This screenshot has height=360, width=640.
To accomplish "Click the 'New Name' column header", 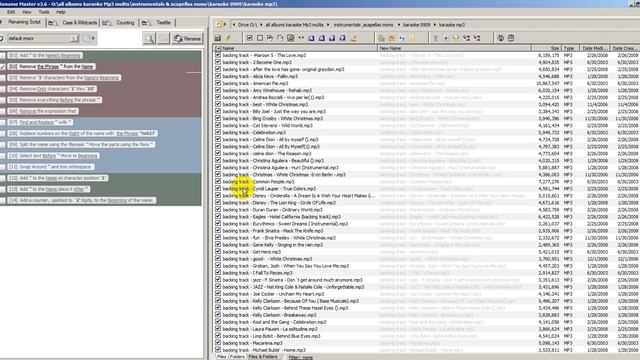I will click(x=454, y=48).
